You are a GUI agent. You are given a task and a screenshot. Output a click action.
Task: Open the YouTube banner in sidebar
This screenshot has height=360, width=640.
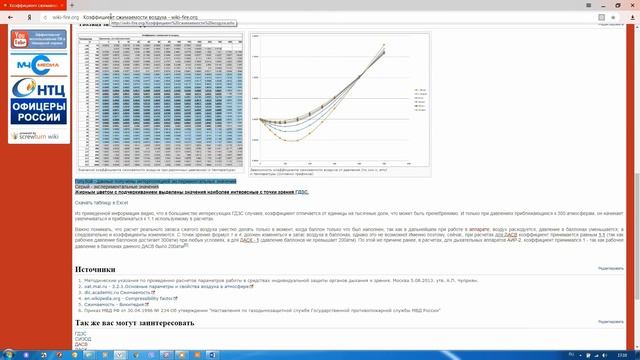coord(38,39)
